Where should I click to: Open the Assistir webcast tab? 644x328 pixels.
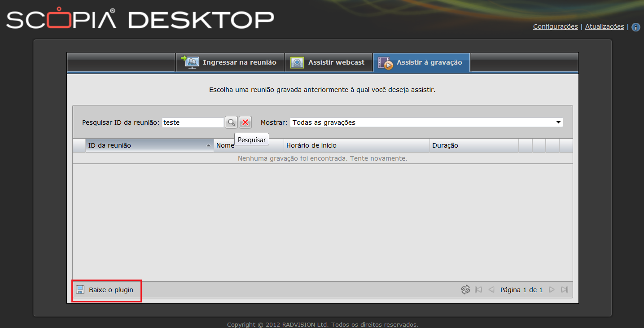(x=329, y=62)
